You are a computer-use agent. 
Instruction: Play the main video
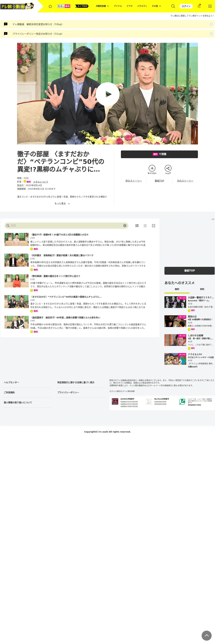pos(107,94)
